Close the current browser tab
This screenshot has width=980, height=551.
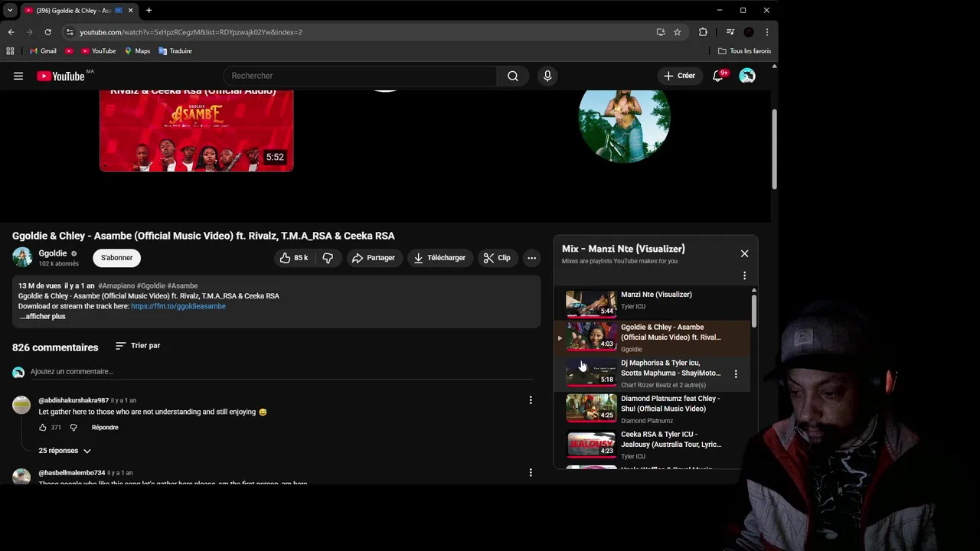click(x=130, y=11)
